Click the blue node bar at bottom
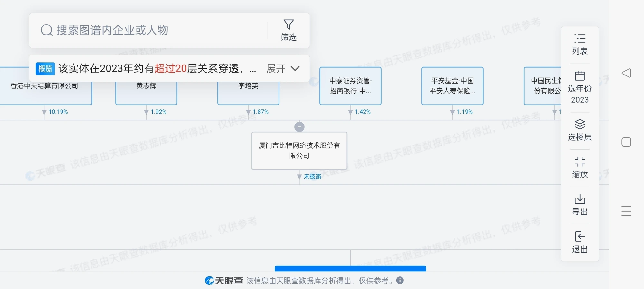Image resolution: width=644 pixels, height=289 pixels. tap(350, 269)
